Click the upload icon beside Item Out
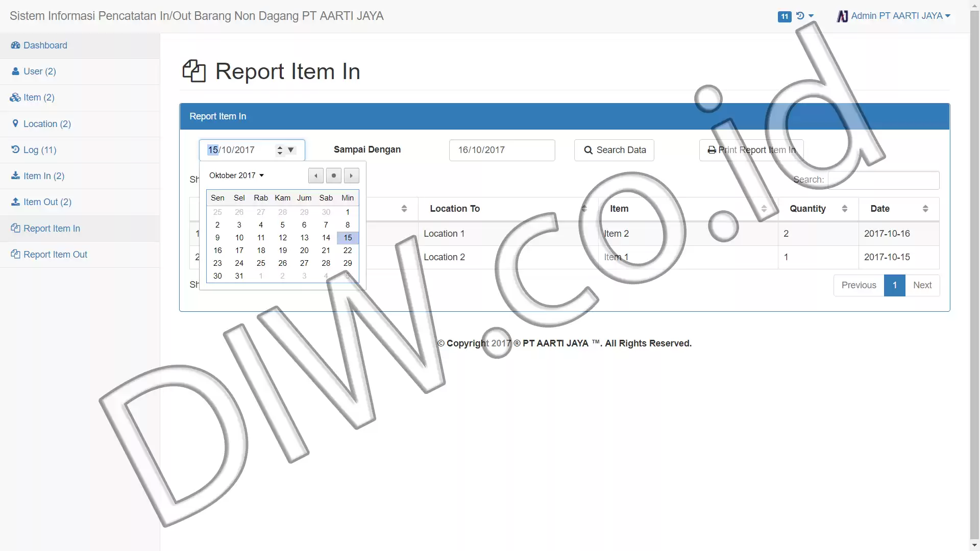This screenshot has height=551, width=980. coord(15,202)
